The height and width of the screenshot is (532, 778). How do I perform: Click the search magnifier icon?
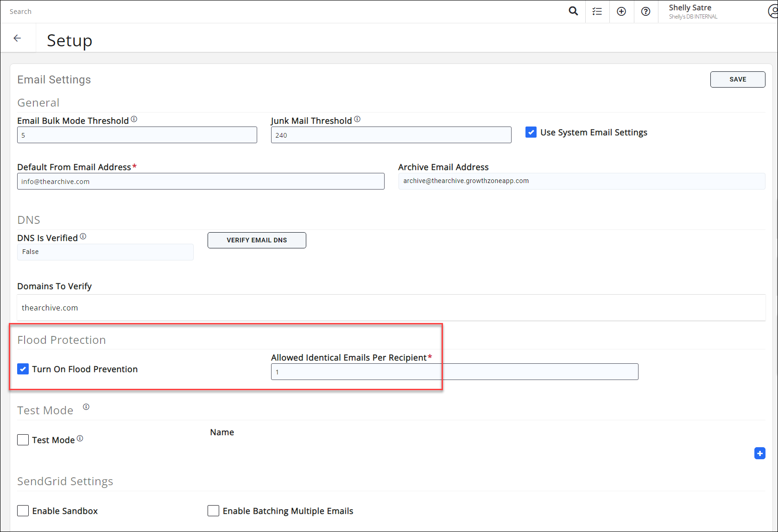click(x=573, y=11)
